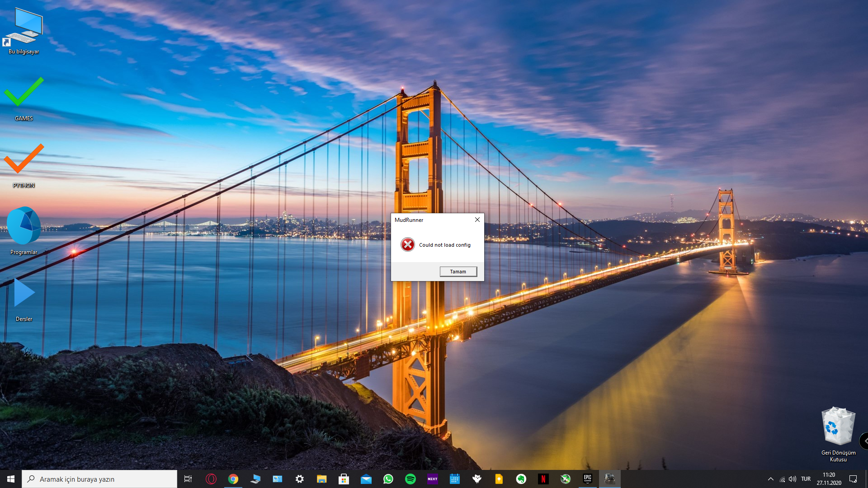Image resolution: width=868 pixels, height=488 pixels.
Task: Open WhatsApp from taskbar
Action: (x=388, y=479)
